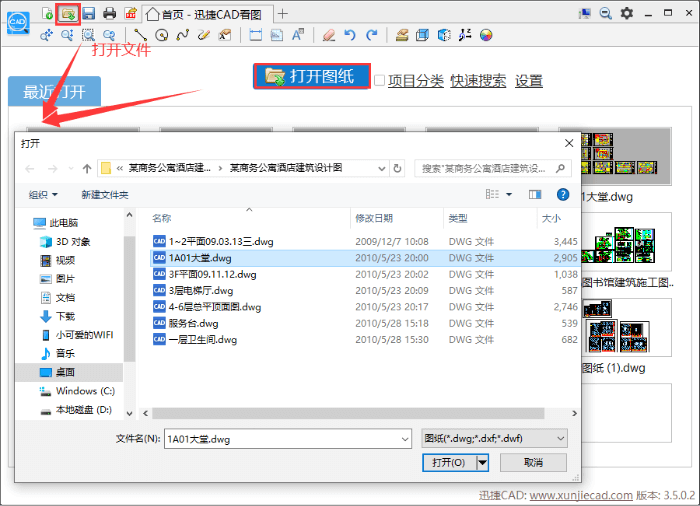Image resolution: width=700 pixels, height=506 pixels.
Task: Click the magnifier icon in title bar
Action: pyautogui.click(x=605, y=13)
